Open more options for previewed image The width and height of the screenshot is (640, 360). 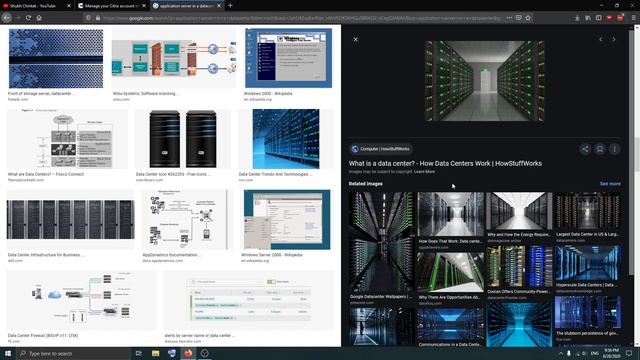614,149
